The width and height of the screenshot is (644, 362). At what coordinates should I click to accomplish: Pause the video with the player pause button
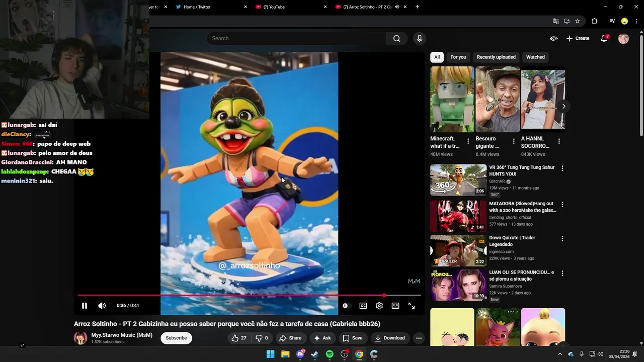85,306
